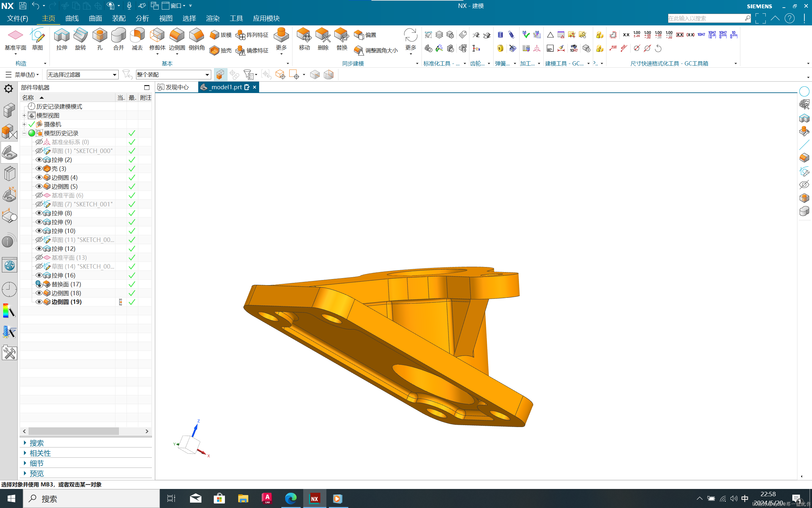Click the 镜像特征 (Mirror Feature) tool

click(x=252, y=50)
